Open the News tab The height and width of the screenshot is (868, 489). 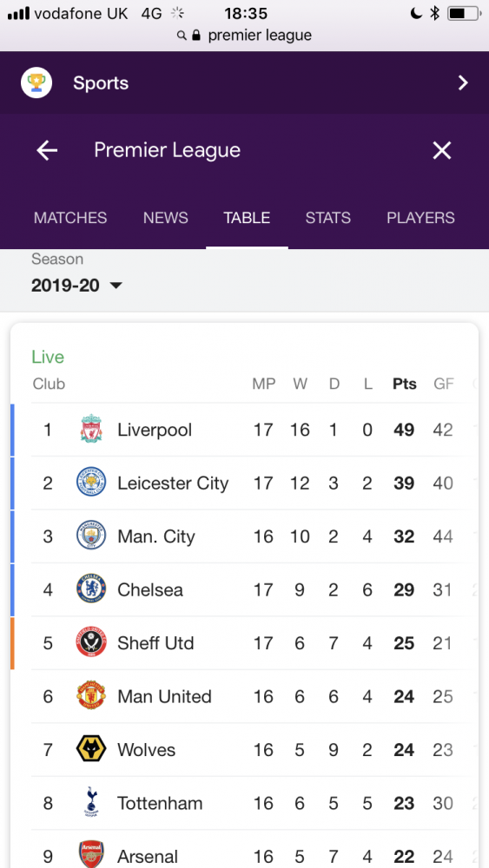coord(166,218)
